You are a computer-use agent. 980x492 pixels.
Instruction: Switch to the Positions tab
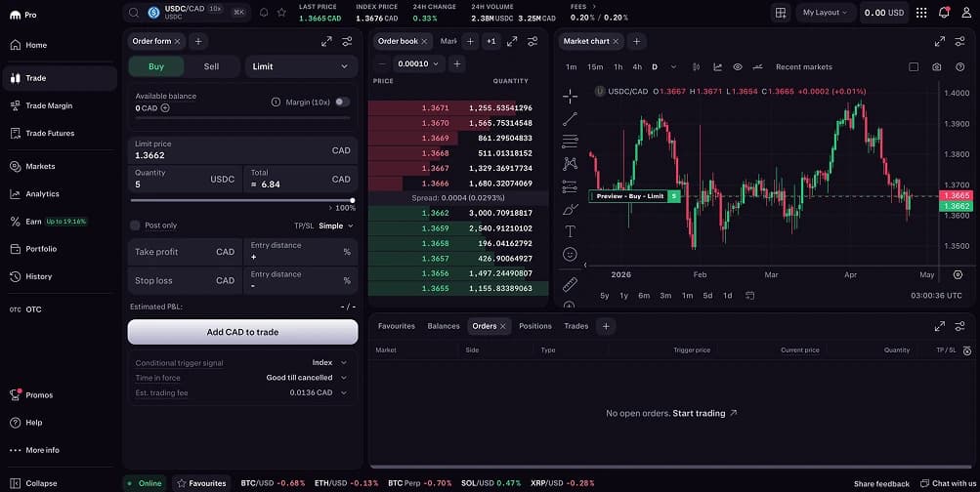pyautogui.click(x=535, y=326)
